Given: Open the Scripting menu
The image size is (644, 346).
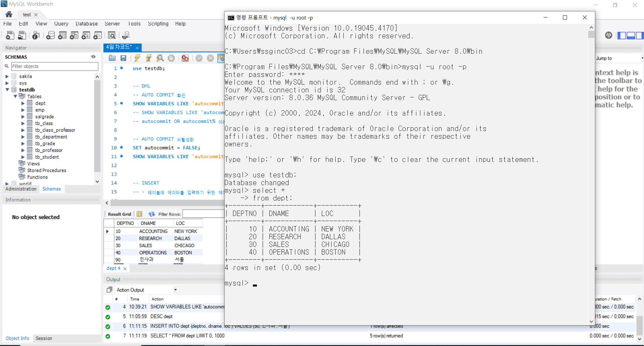Looking at the screenshot, I should 158,24.
